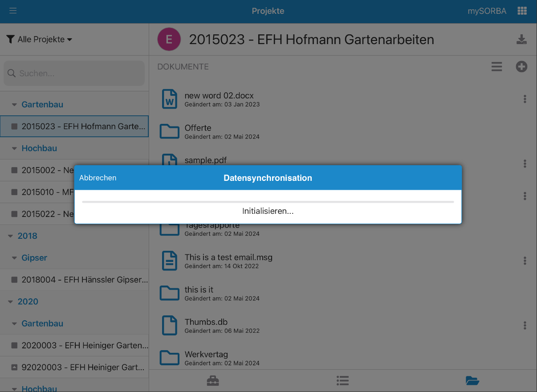The height and width of the screenshot is (392, 537).
Task: Open options for Thumbs.db file
Action: click(525, 326)
